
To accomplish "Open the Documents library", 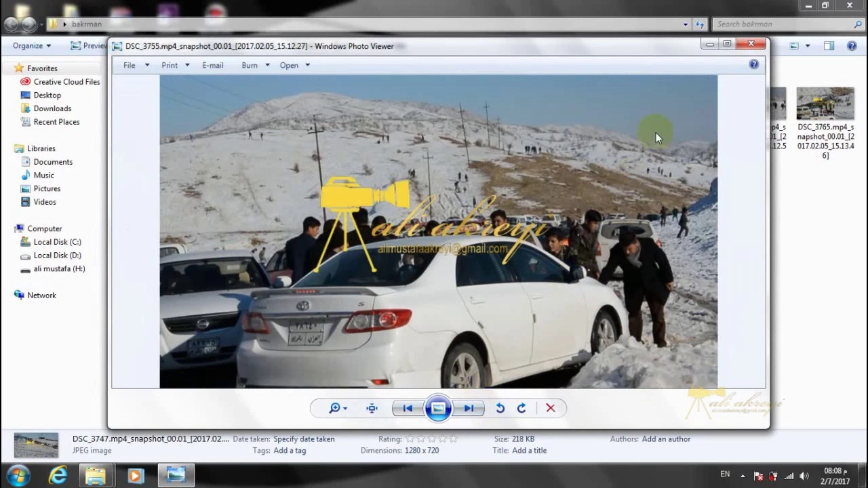I will pyautogui.click(x=53, y=162).
